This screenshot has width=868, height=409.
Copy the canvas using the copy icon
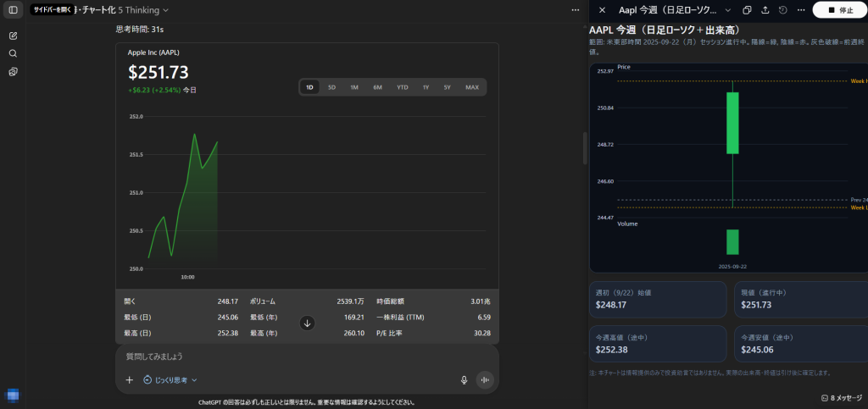[x=747, y=10]
